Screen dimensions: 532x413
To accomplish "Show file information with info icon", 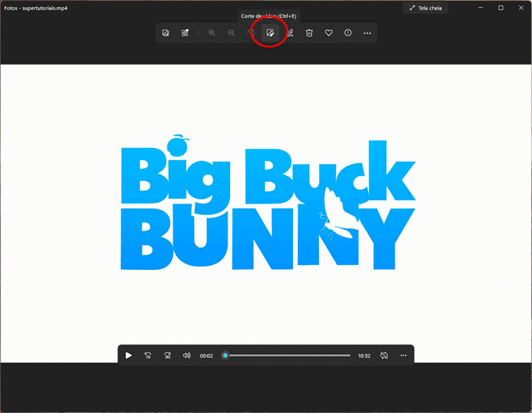I will click(x=348, y=33).
